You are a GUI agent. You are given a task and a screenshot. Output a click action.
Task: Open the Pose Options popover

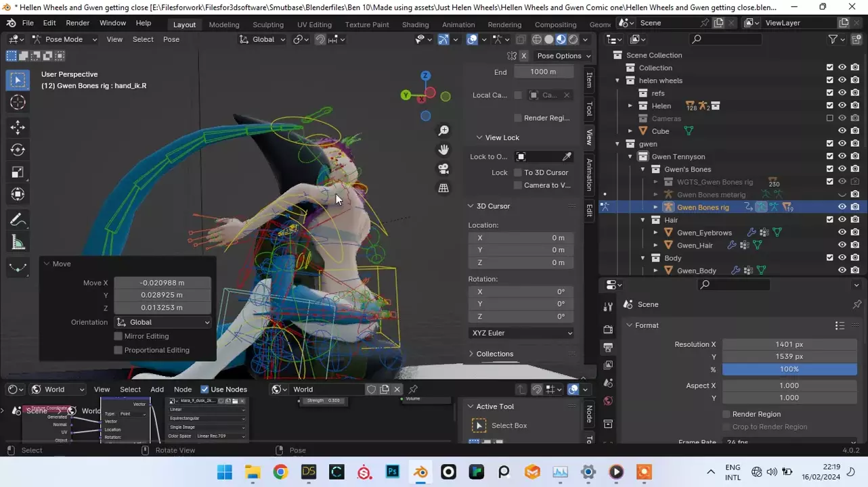tap(563, 55)
